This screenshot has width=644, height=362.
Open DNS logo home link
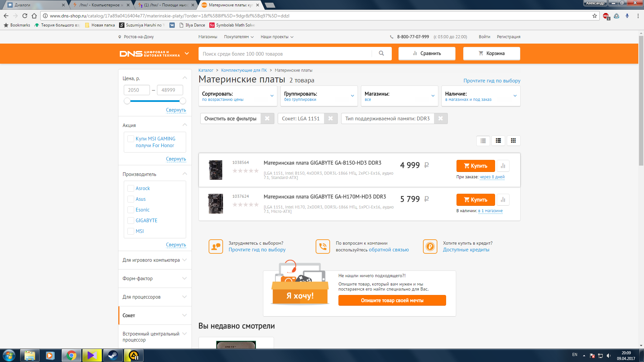[150, 54]
